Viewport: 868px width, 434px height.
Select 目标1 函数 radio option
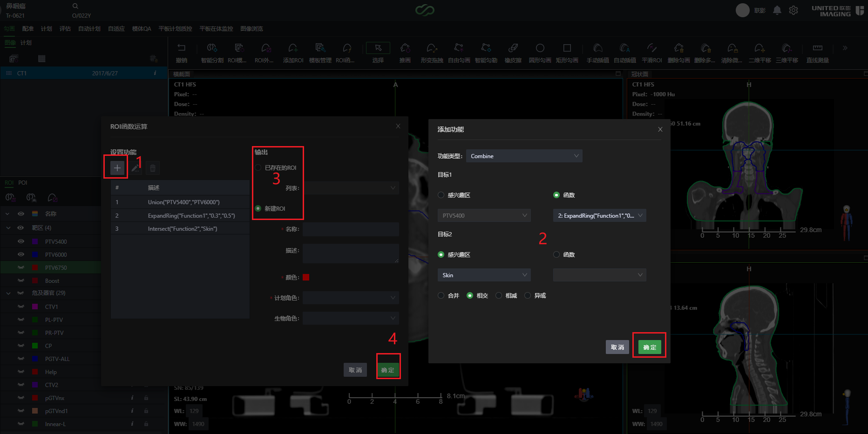[556, 195]
